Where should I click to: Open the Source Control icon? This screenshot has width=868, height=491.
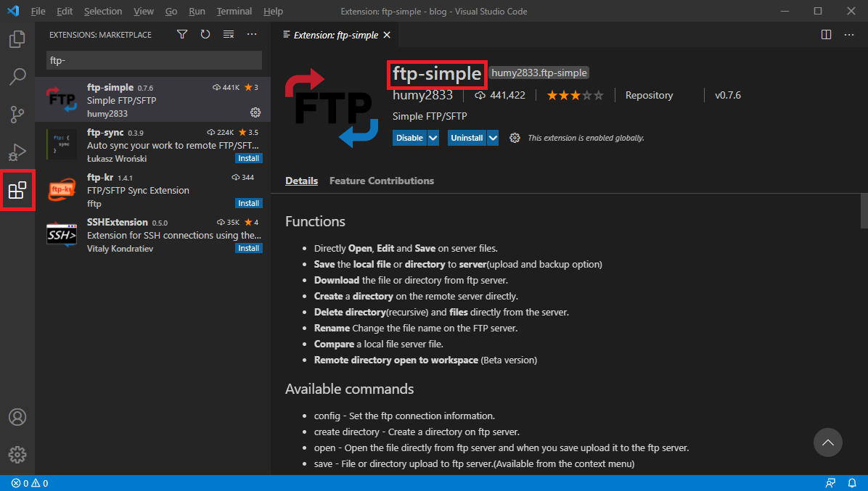tap(17, 114)
